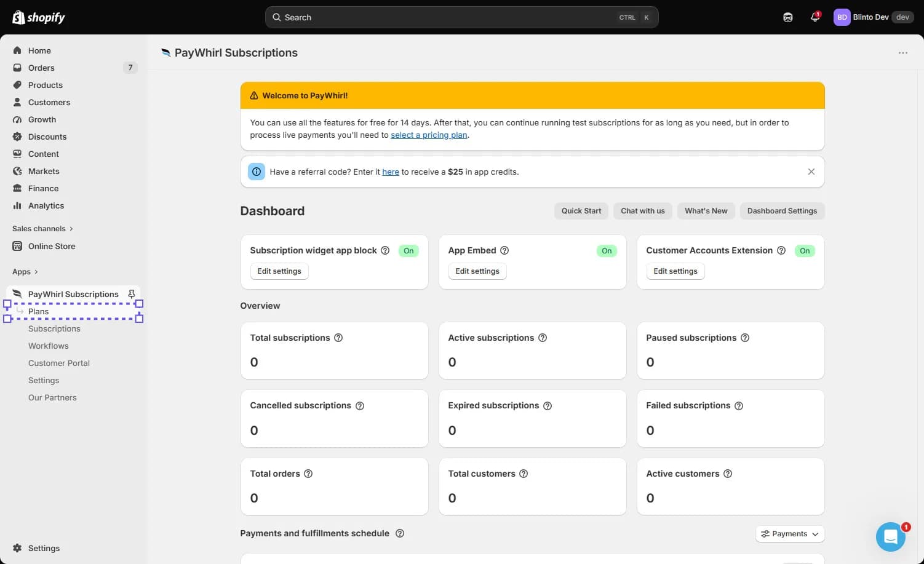Click the help icon beside Expired subscriptions

(x=548, y=406)
